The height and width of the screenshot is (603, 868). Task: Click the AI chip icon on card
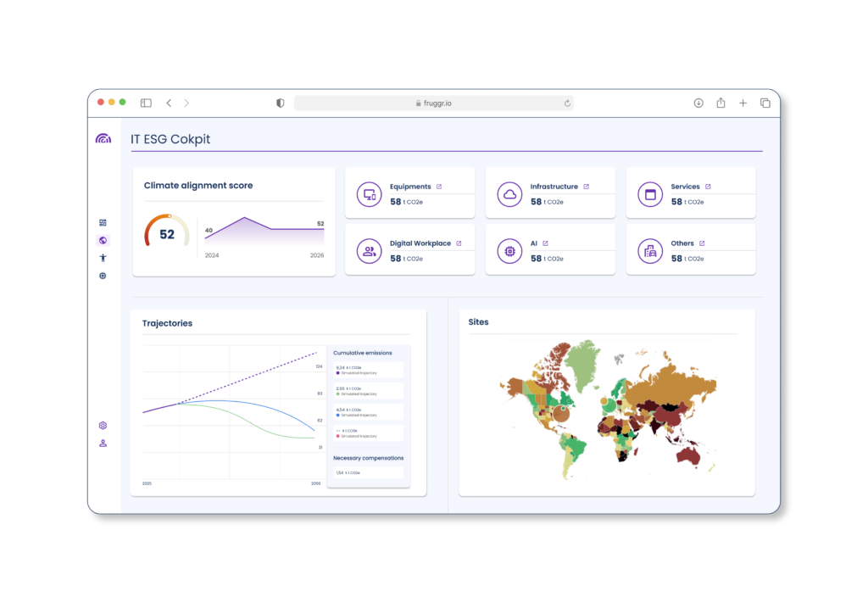[x=509, y=251]
